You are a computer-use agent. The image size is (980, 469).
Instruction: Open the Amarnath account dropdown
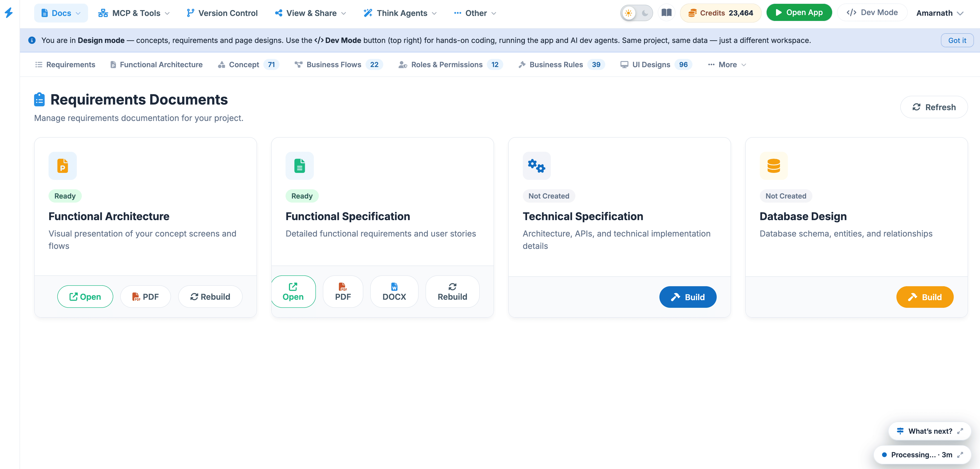(x=940, y=13)
